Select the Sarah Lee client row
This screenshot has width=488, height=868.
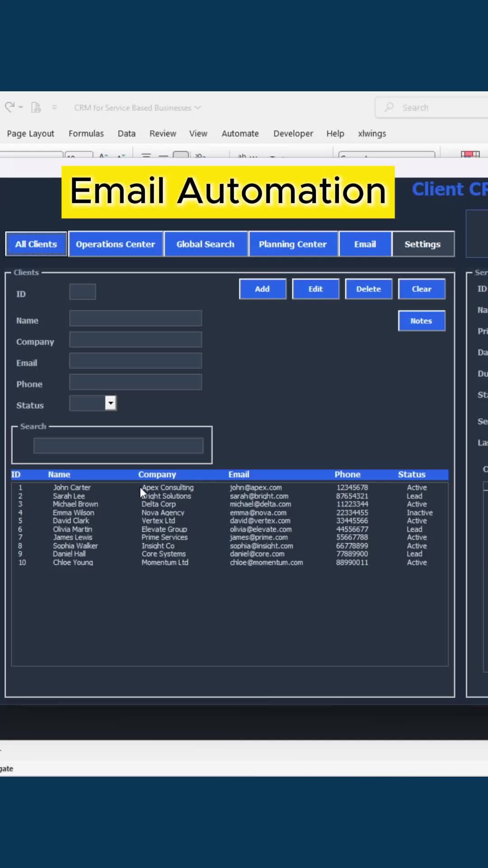230,496
